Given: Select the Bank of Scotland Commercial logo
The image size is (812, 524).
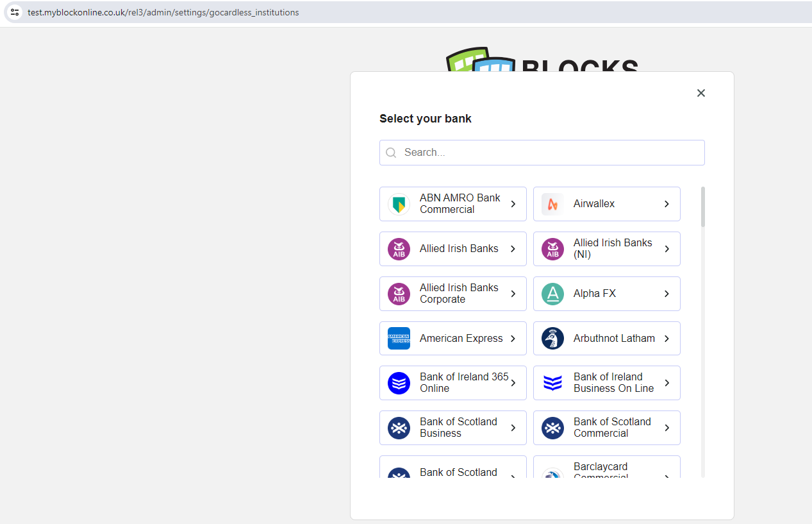Looking at the screenshot, I should (x=552, y=428).
